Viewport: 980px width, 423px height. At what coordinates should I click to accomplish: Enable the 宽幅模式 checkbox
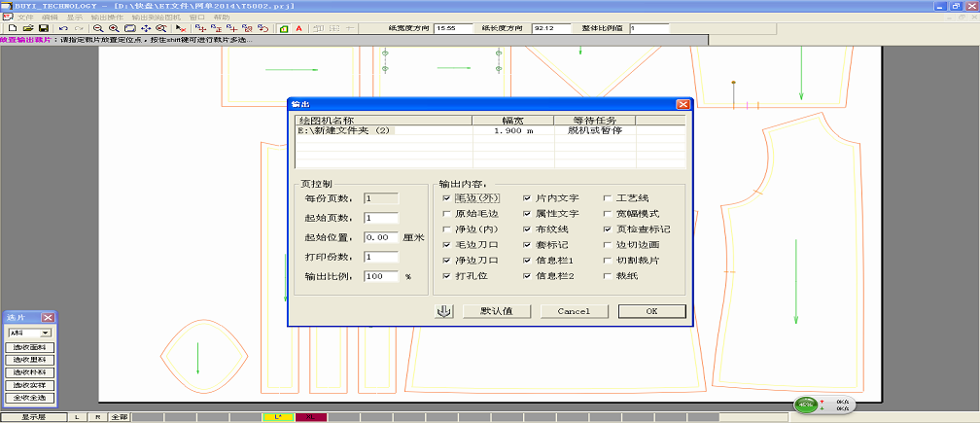pyautogui.click(x=608, y=214)
